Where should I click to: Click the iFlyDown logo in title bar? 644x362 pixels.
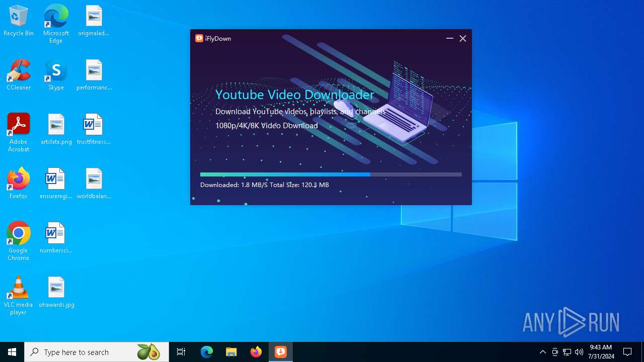pos(199,38)
